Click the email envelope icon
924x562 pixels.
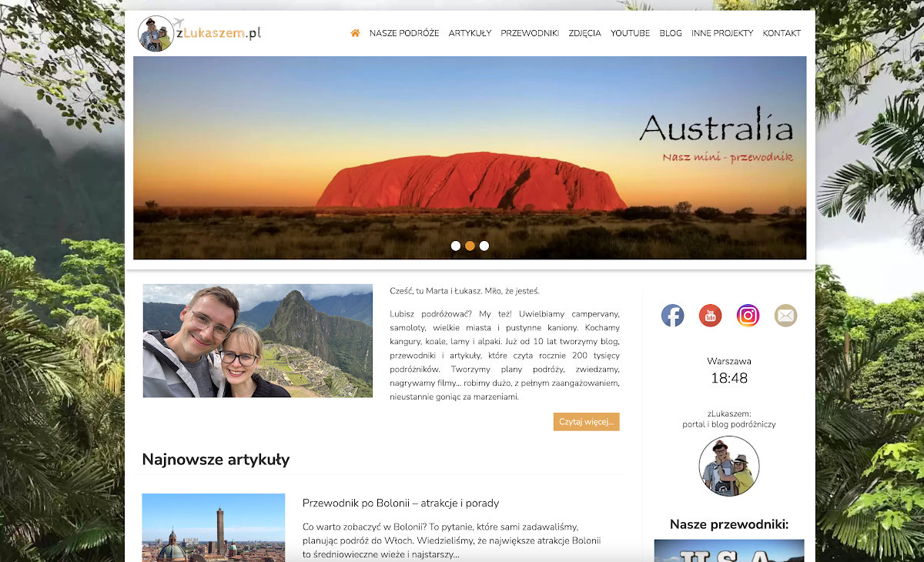pyautogui.click(x=785, y=316)
